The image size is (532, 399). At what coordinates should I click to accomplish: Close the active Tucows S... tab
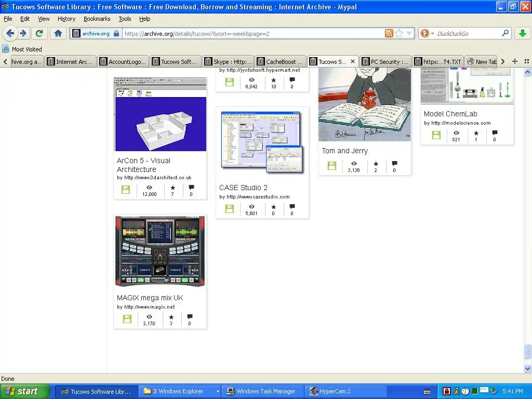(x=353, y=61)
